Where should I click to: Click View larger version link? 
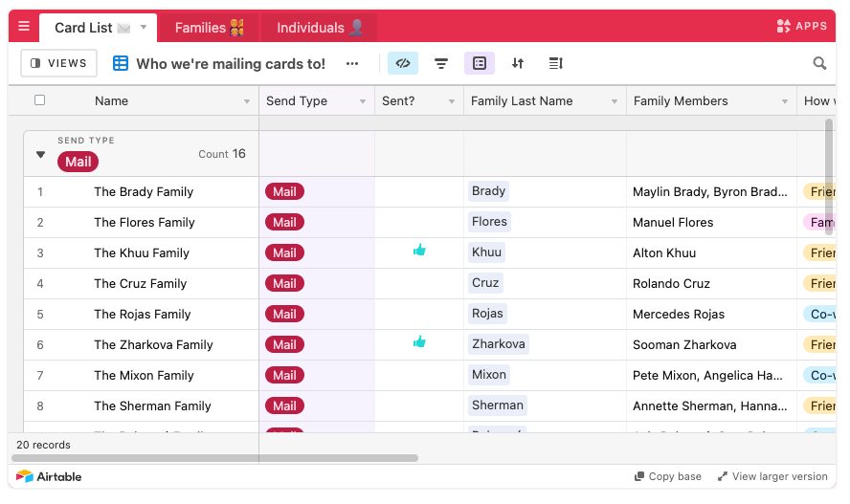pyautogui.click(x=772, y=477)
